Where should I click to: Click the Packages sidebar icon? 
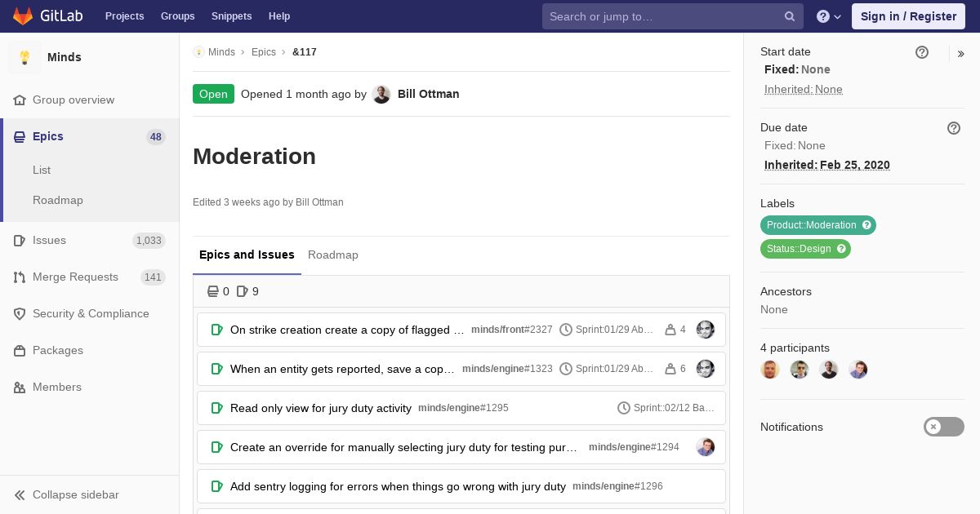click(20, 351)
